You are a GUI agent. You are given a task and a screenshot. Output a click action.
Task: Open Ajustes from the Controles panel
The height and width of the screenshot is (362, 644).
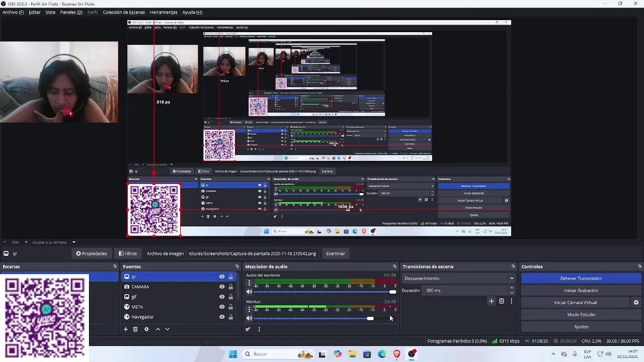click(x=581, y=327)
